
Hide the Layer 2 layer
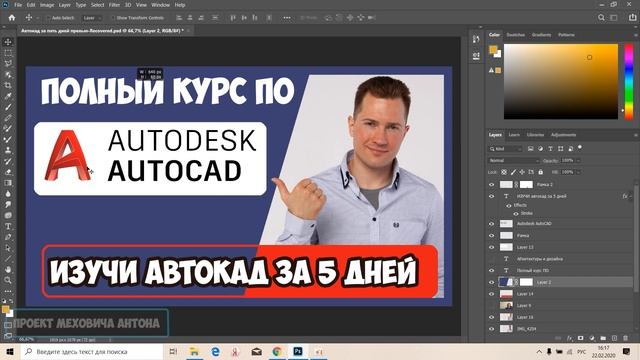pos(491,282)
